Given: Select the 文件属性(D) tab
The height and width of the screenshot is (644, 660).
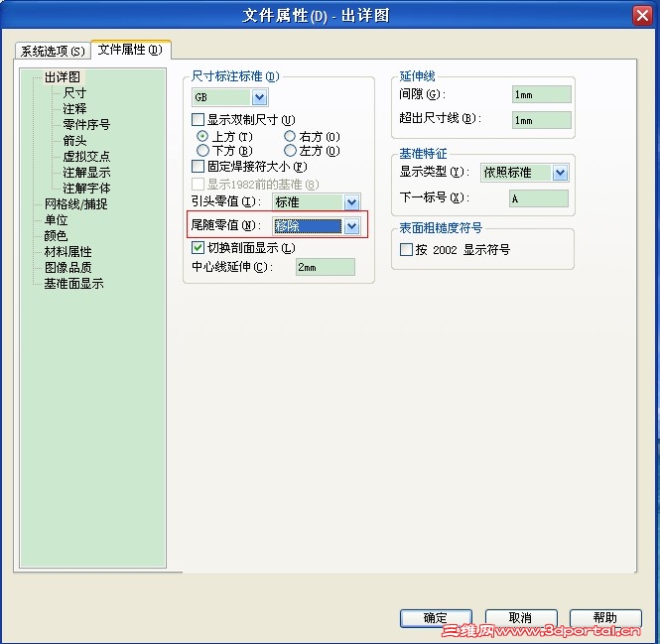Looking at the screenshot, I should pyautogui.click(x=130, y=50).
